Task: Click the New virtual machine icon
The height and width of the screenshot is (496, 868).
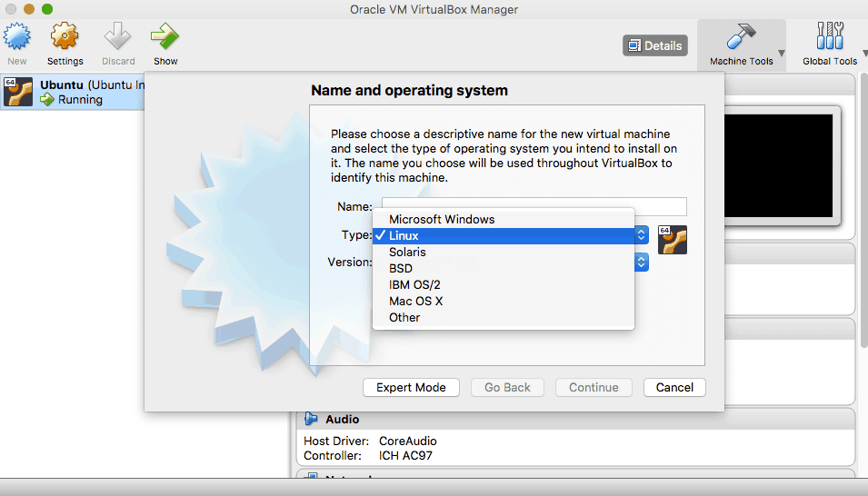Action: (x=17, y=36)
